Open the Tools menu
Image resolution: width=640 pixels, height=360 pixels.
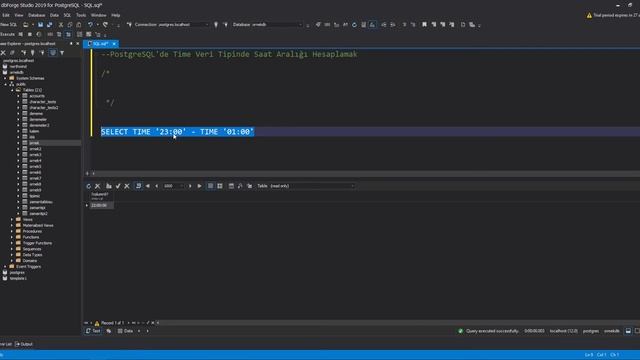(x=81, y=15)
